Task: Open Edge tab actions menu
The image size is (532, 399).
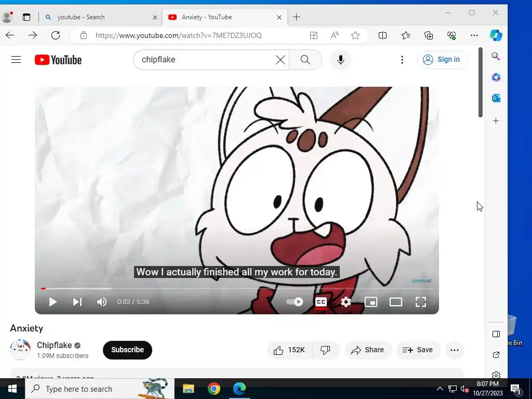Action: tap(26, 17)
